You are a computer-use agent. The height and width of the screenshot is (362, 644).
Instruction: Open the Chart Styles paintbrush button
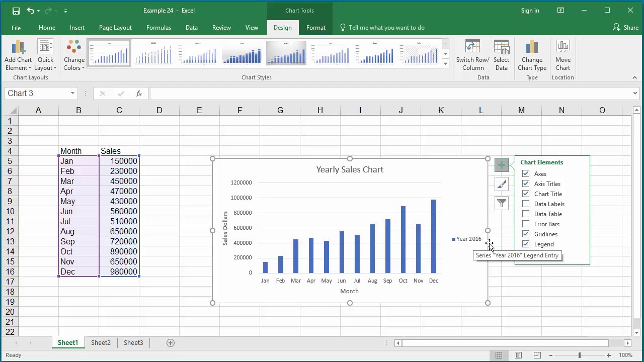coord(502,184)
